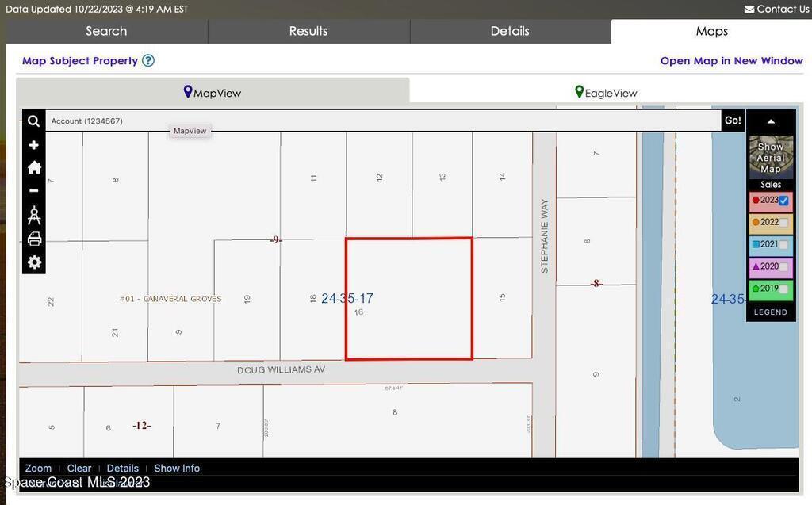Toggle the LEGEND panel label

point(770,312)
